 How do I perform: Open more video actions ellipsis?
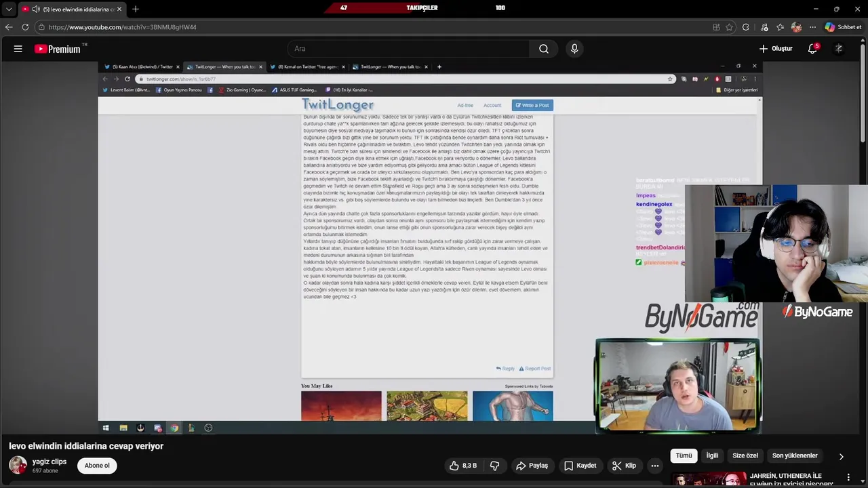click(x=655, y=466)
